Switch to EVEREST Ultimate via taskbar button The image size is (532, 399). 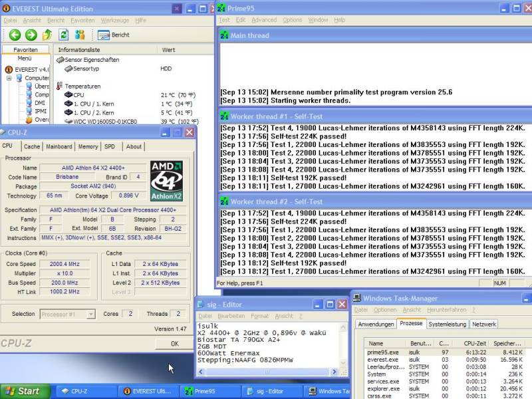pyautogui.click(x=148, y=391)
